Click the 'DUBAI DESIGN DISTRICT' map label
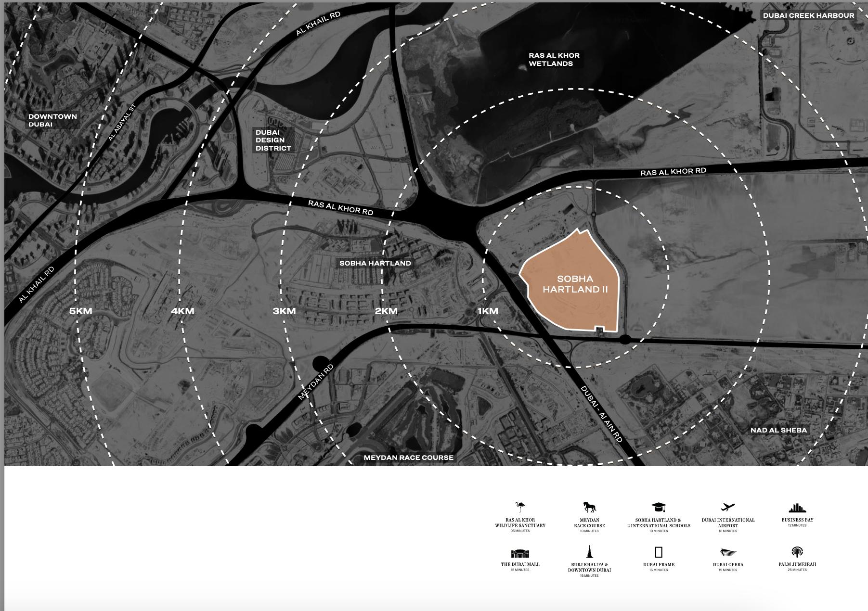 (x=273, y=140)
